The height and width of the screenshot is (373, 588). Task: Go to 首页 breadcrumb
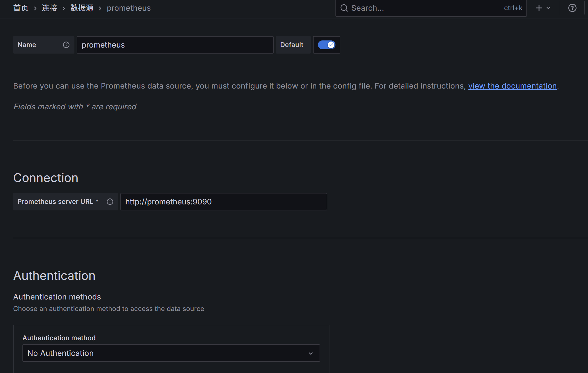click(x=21, y=8)
